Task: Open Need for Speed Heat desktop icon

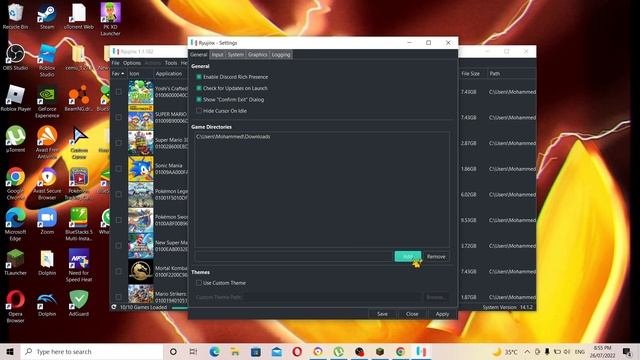Action: (x=79, y=265)
